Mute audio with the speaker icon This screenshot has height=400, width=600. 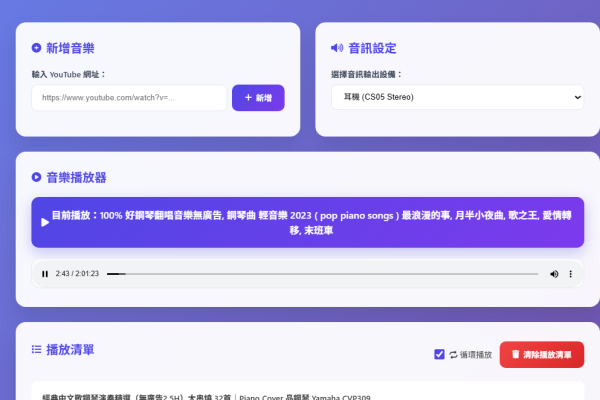[554, 274]
